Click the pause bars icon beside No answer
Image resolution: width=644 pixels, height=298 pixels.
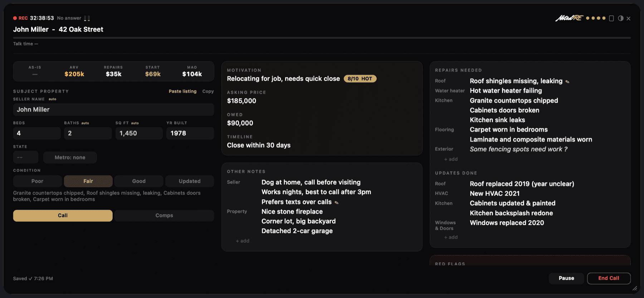[87, 18]
